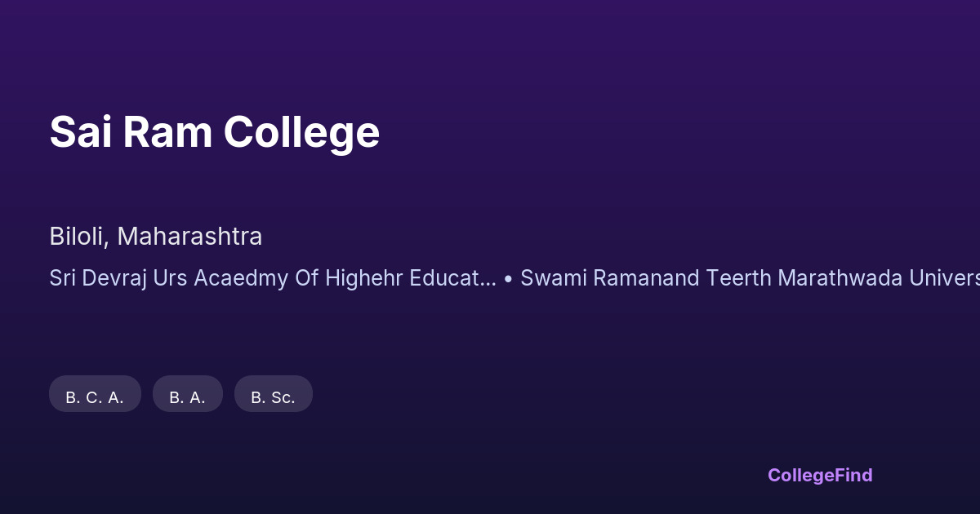Click the Sai Ram College title
The image size is (980, 514).
(x=214, y=132)
